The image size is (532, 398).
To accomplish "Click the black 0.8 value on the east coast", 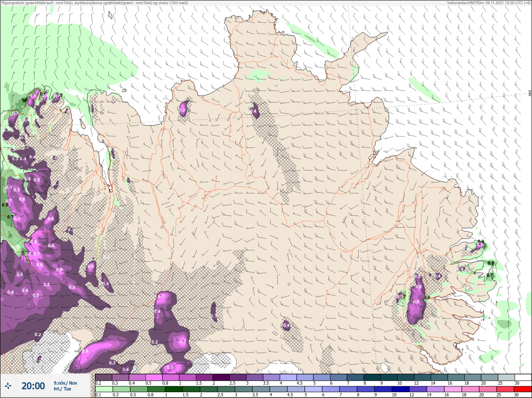I will click(491, 263).
